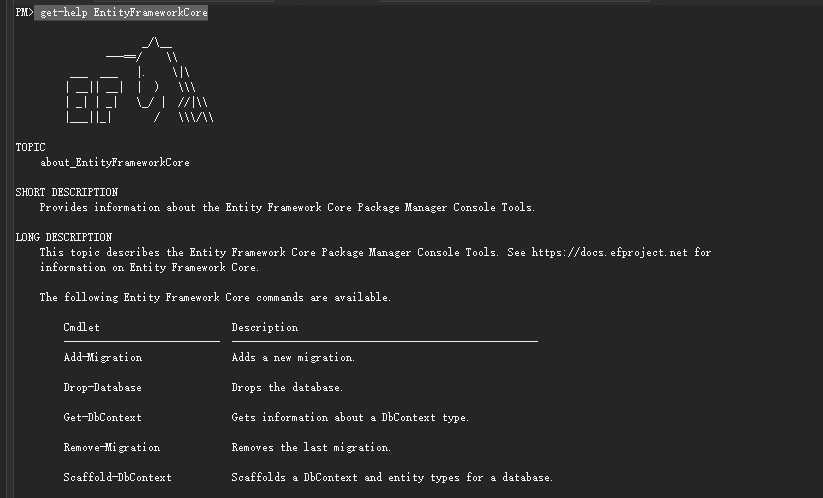Select the Get-DbContext cmdlet text

click(x=102, y=417)
